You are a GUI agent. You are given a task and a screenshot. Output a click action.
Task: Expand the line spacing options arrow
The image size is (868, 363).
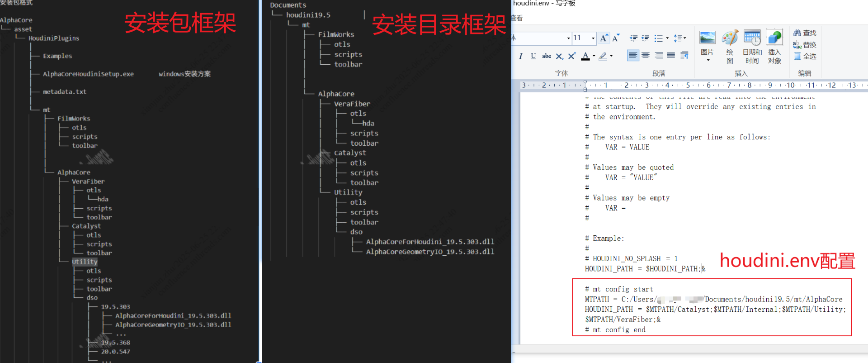click(685, 38)
